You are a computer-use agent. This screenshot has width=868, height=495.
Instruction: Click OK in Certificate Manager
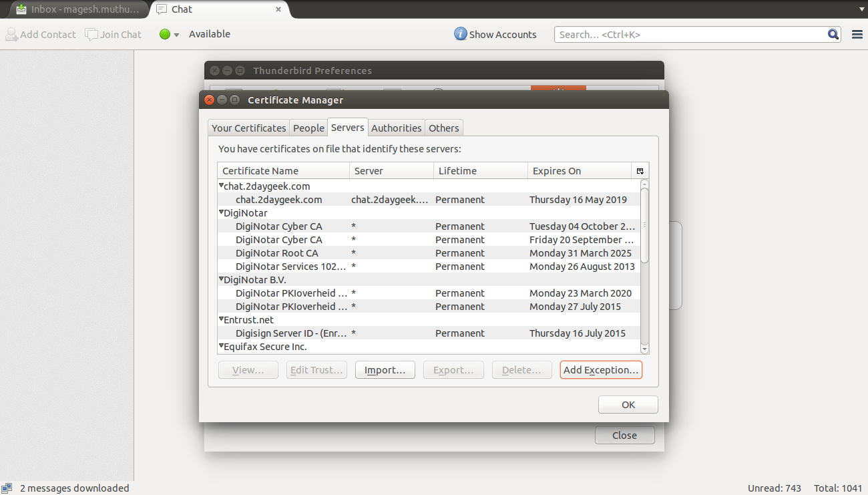click(628, 405)
